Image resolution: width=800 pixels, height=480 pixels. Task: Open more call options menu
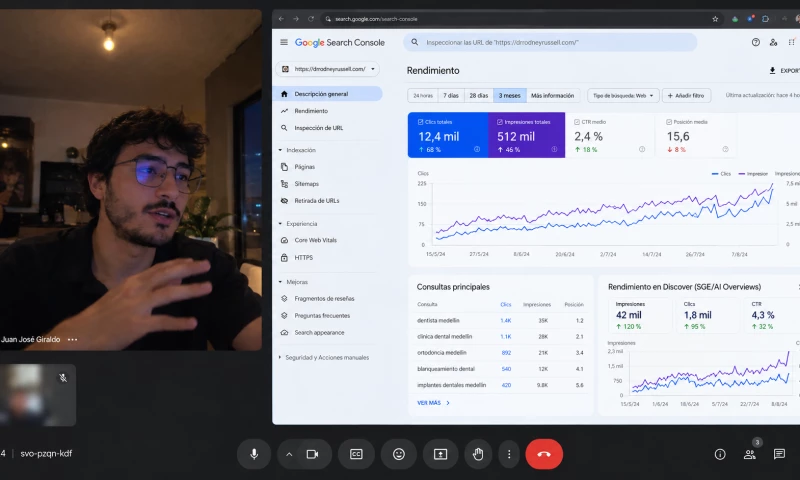(509, 454)
